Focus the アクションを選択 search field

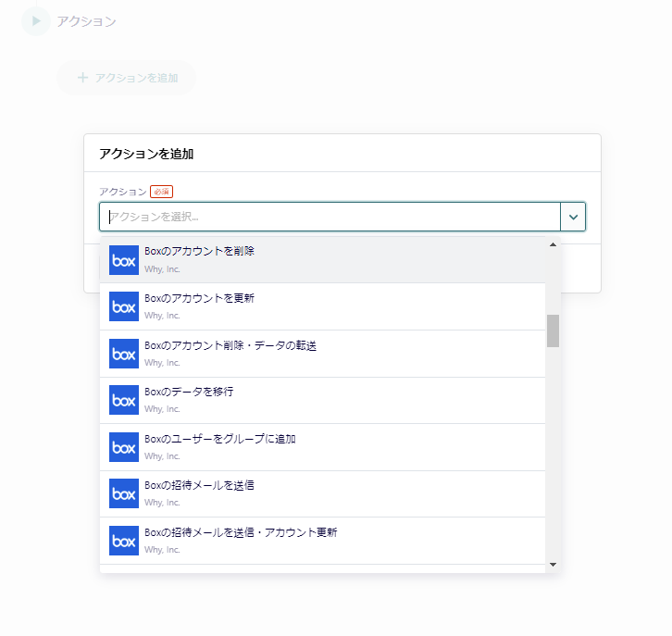click(x=330, y=217)
